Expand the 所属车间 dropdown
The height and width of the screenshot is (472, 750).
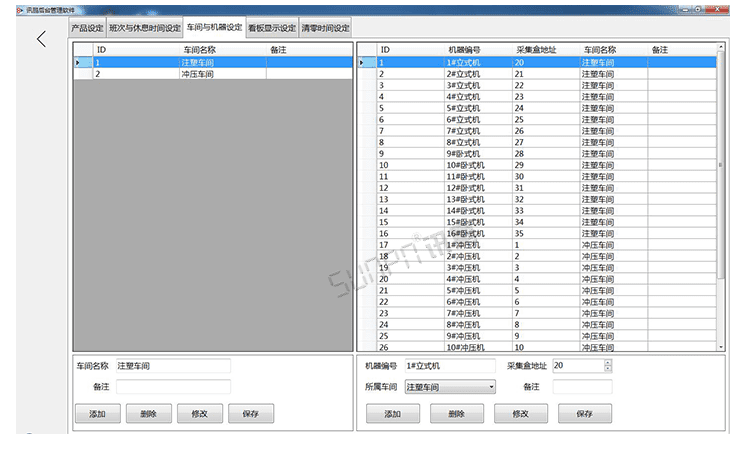coord(491,387)
